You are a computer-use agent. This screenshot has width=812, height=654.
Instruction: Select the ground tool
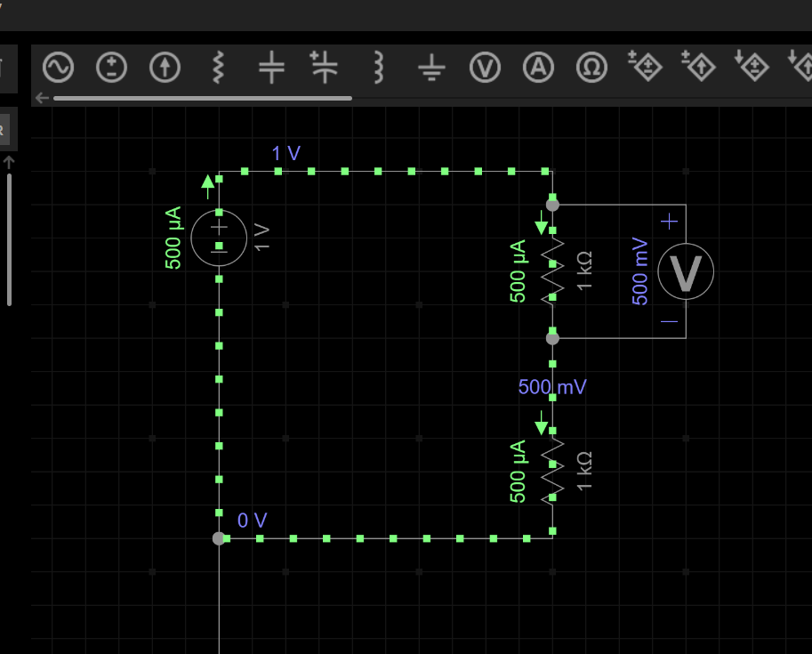click(x=430, y=68)
